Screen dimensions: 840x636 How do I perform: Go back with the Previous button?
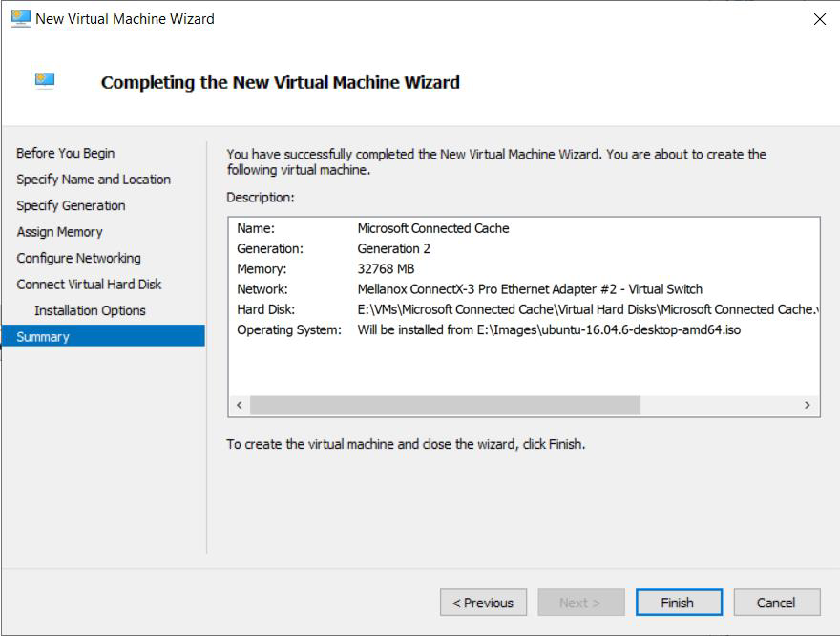[483, 603]
